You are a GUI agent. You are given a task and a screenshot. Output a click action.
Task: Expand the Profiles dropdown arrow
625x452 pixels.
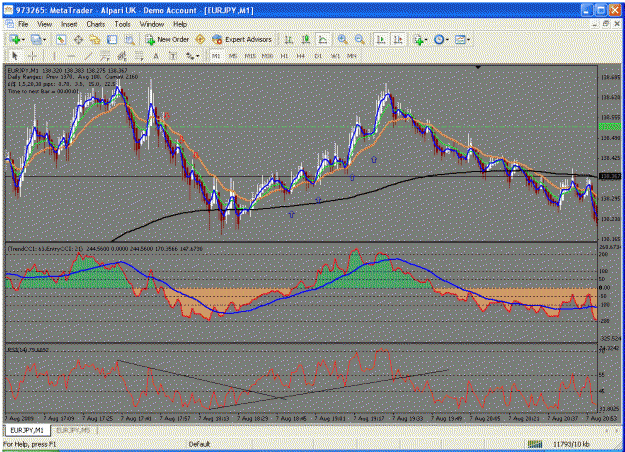44,40
